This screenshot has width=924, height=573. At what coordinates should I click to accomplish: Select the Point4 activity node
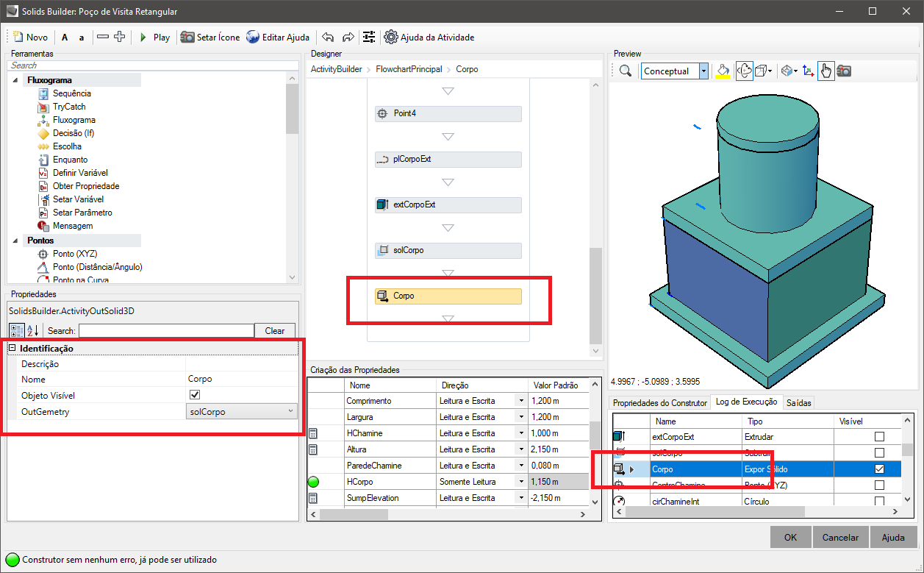pos(448,113)
